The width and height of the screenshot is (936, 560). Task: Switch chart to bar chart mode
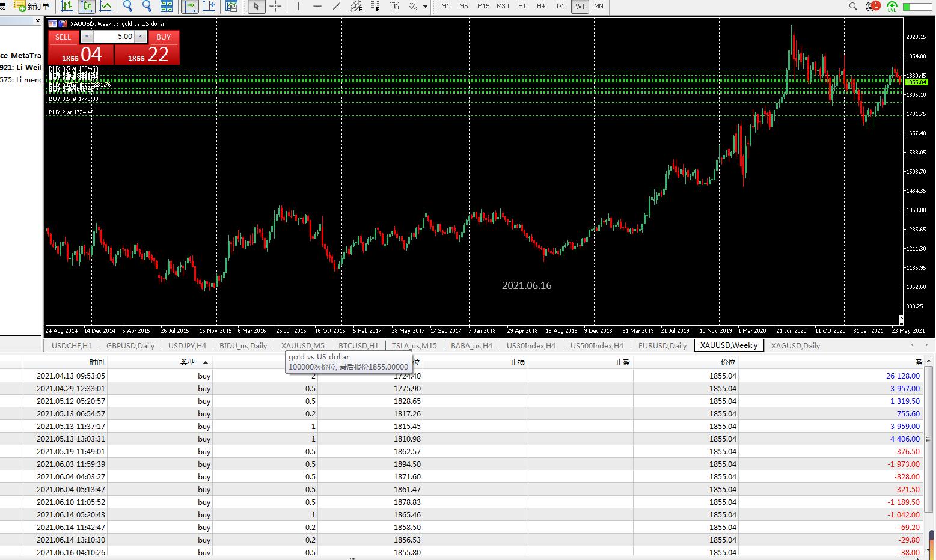point(67,7)
